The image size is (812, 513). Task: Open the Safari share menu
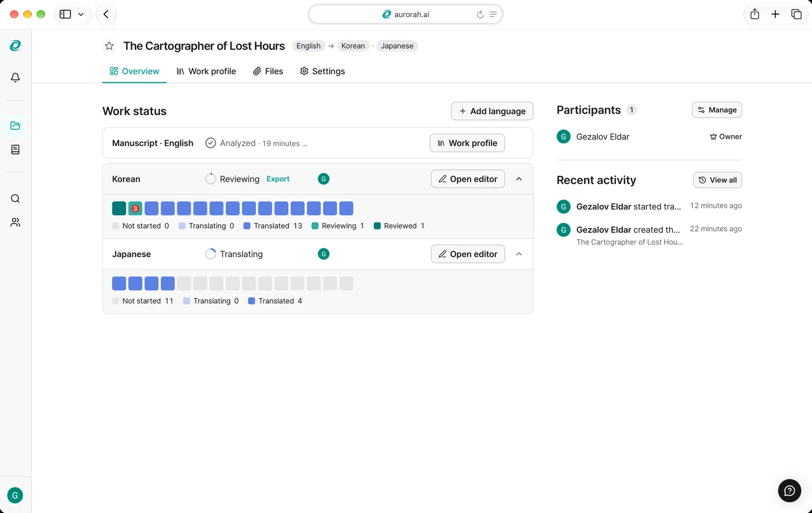755,14
